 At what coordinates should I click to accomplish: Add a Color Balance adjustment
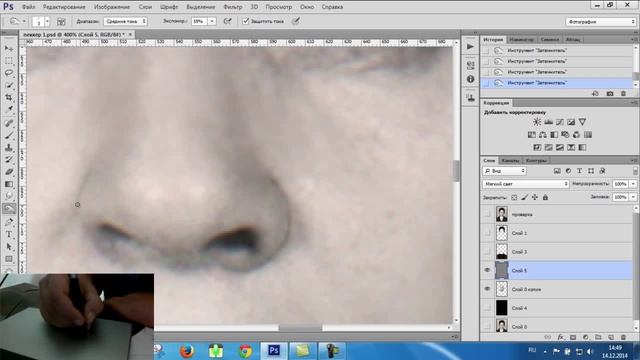[543, 135]
